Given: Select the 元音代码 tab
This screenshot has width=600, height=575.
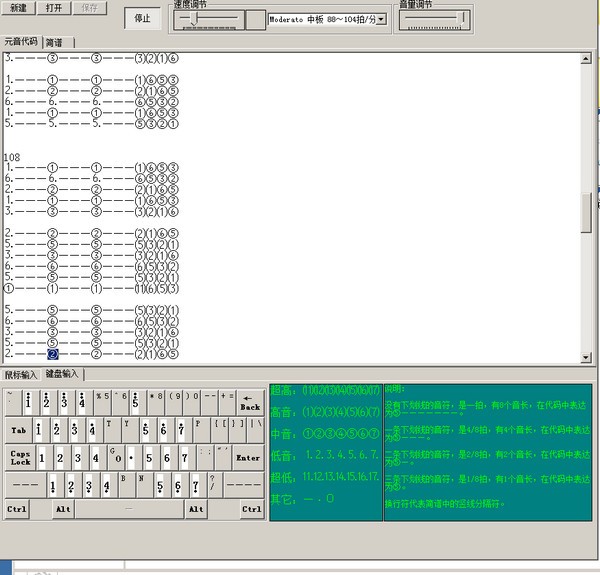Looking at the screenshot, I should pos(21,43).
